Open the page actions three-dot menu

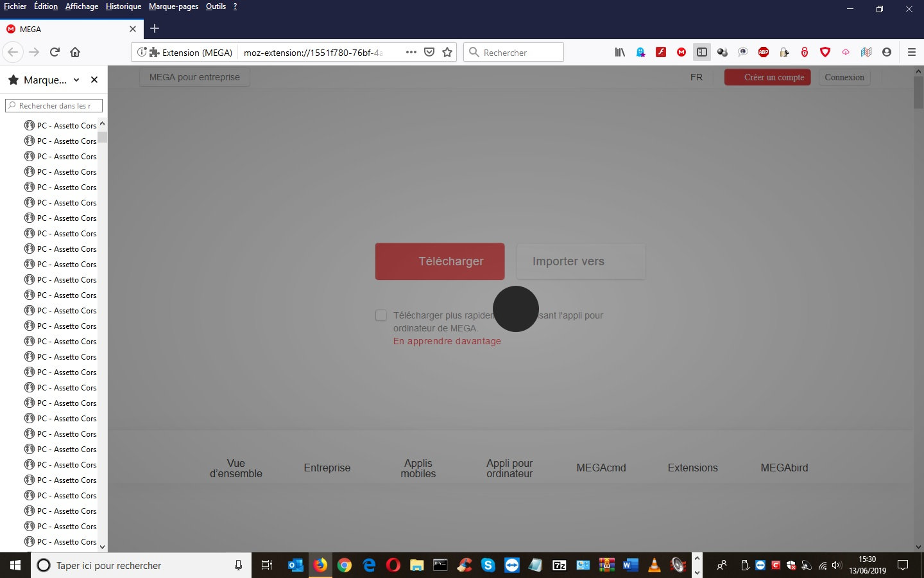point(411,52)
